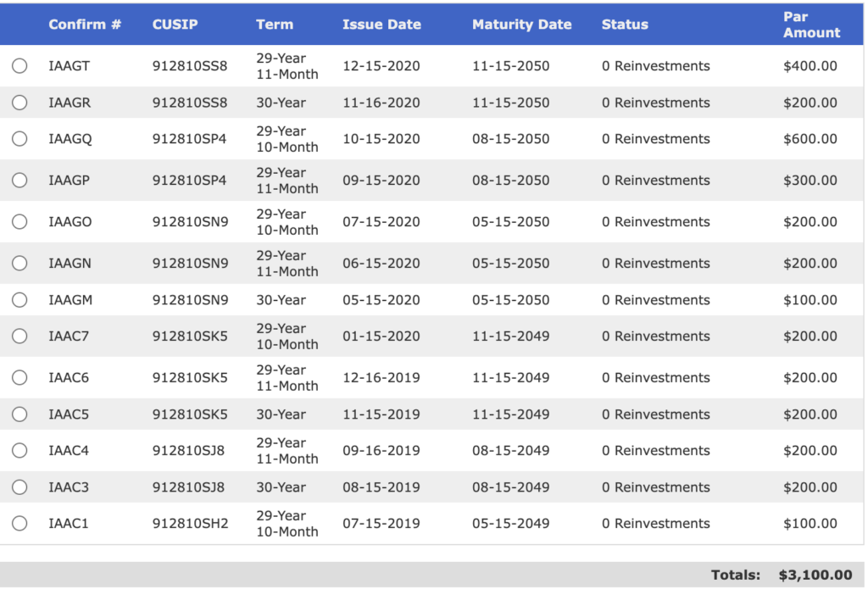The image size is (868, 595).
Task: Click the Maturity Date column header
Action: 521,25
